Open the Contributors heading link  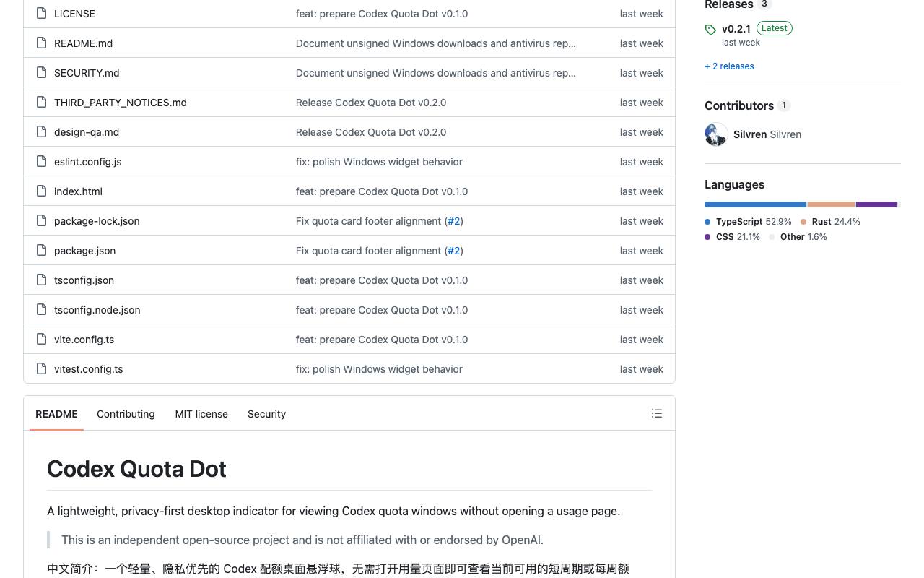point(739,105)
